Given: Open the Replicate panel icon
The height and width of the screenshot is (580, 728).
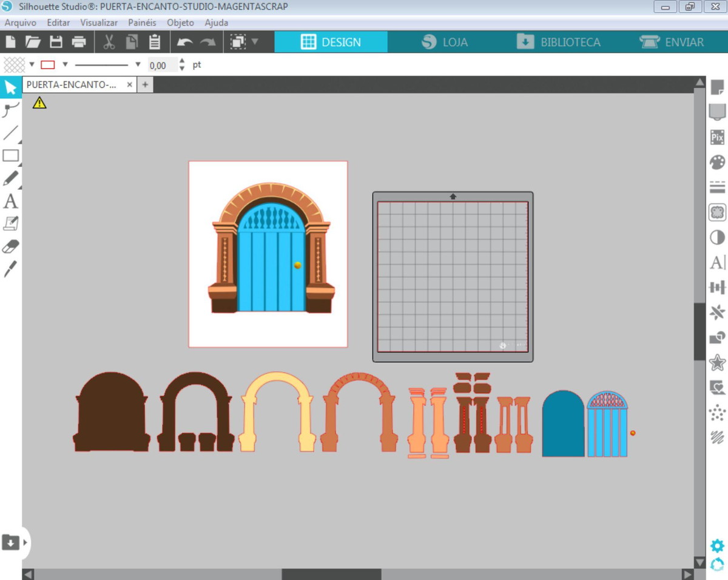Looking at the screenshot, I should (x=717, y=312).
